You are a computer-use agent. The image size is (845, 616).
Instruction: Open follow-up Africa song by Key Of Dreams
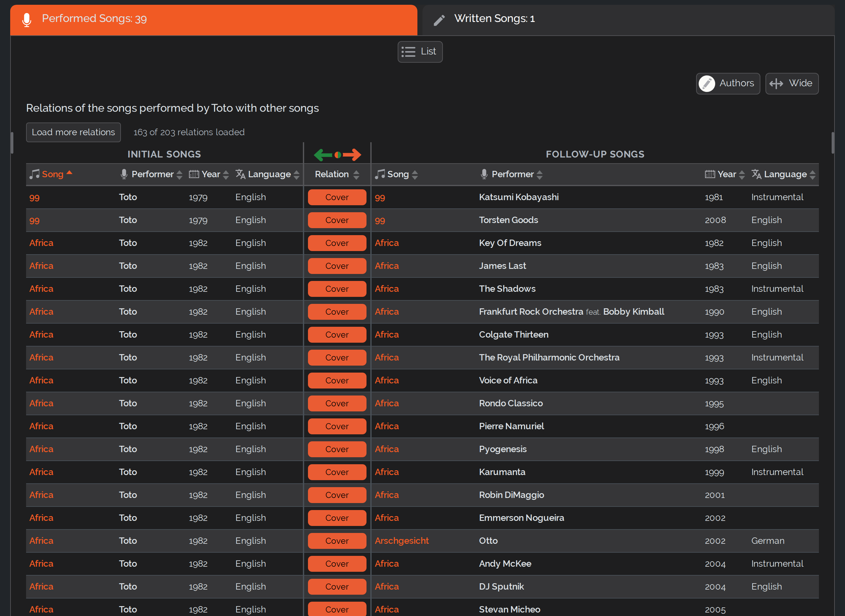coord(387,243)
